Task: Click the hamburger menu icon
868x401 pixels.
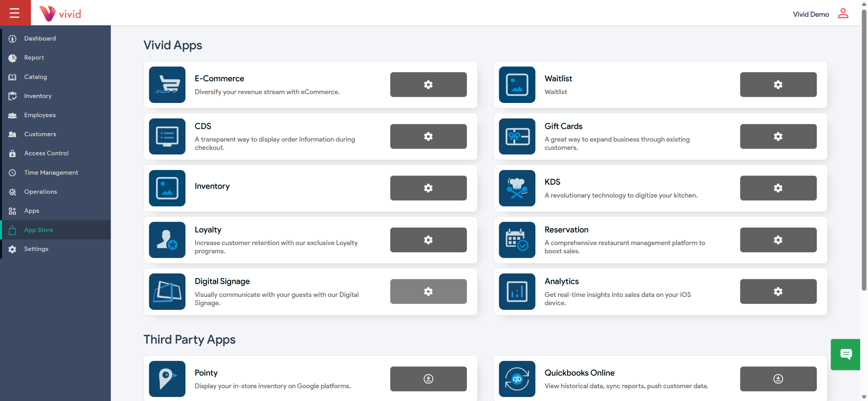Action: tap(15, 13)
